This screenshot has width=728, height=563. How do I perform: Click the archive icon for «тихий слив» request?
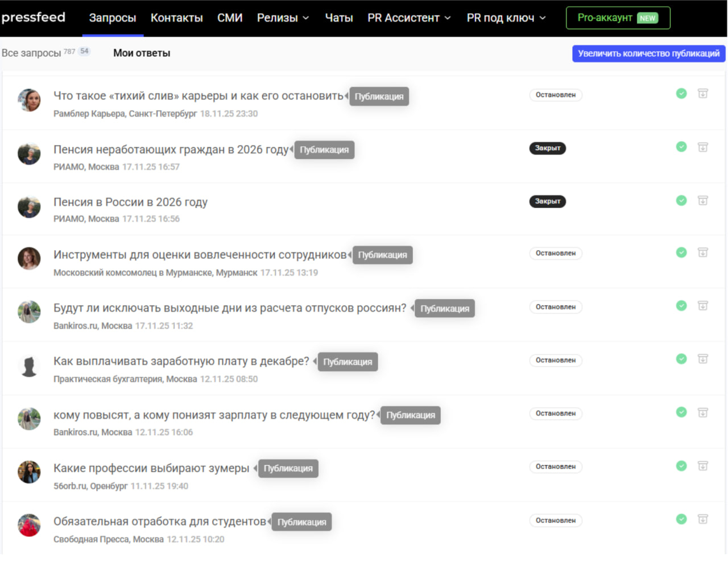click(x=703, y=94)
